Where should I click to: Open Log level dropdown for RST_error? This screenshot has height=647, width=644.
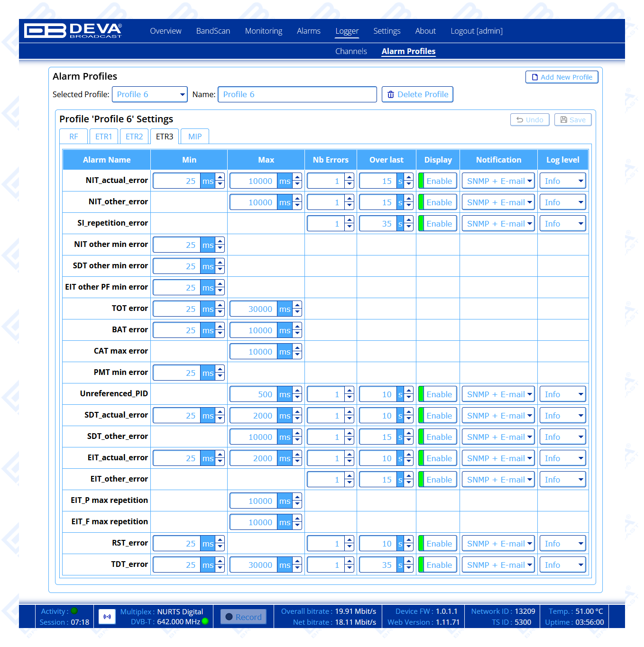pos(563,544)
